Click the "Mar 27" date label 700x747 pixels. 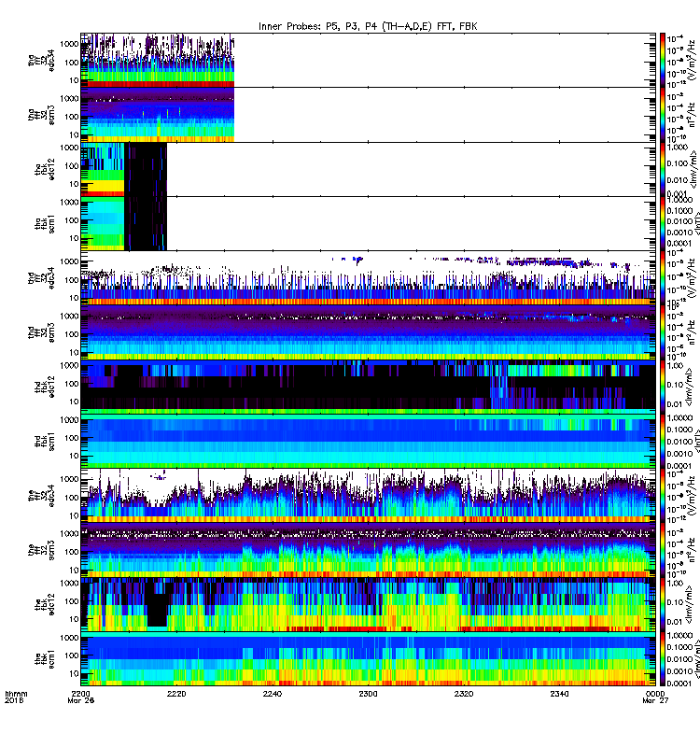point(655,700)
